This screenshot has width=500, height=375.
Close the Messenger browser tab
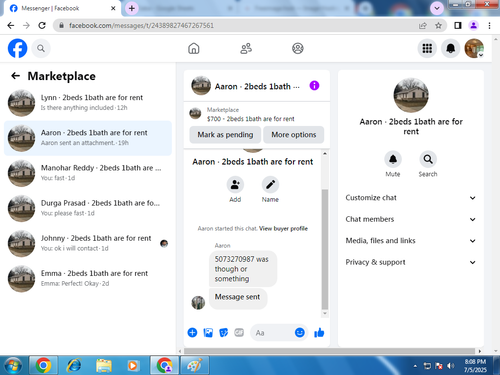(113, 8)
